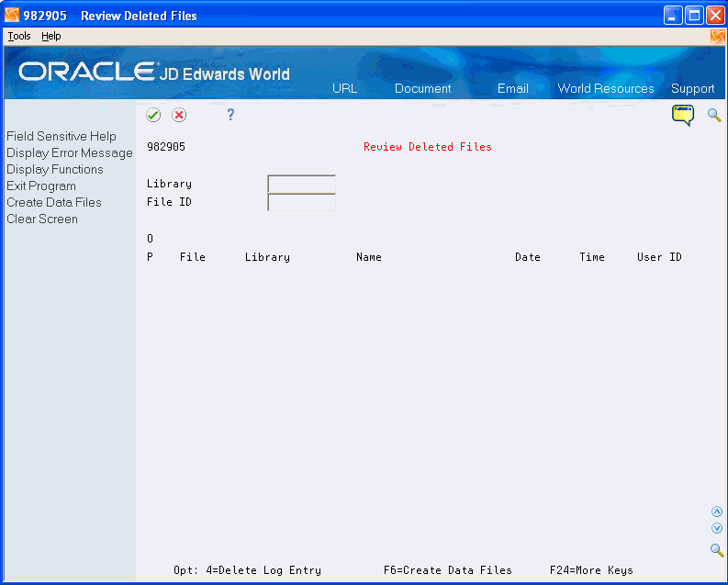Click the File column header
Viewport: 728px width, 585px height.
pyautogui.click(x=192, y=257)
